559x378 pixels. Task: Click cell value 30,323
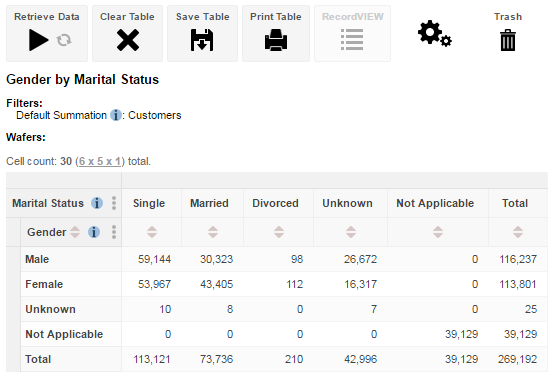[x=216, y=259]
